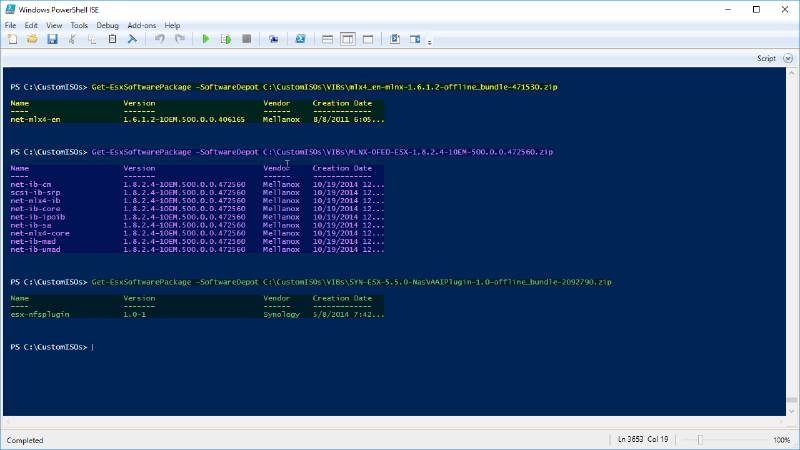Click the Synology vendor cell
Image resolution: width=800 pixels, height=450 pixels.
282,314
